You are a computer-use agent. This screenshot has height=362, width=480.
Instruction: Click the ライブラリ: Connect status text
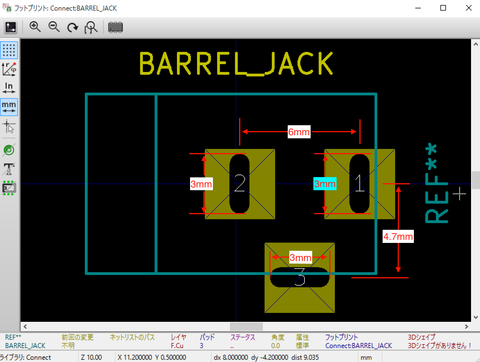(x=25, y=357)
